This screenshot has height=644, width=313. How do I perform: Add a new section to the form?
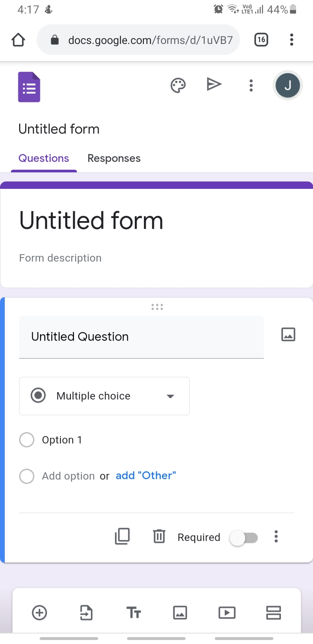click(x=273, y=613)
